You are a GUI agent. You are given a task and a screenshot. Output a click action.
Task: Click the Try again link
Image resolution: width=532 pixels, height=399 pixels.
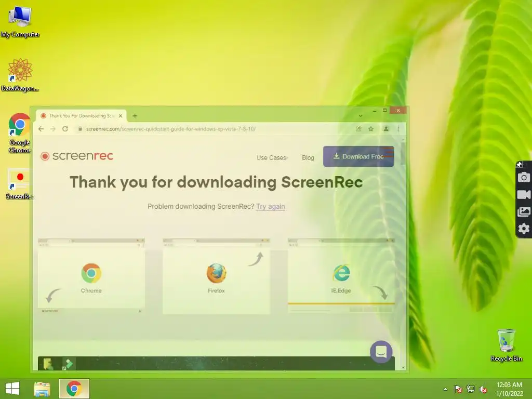[271, 206]
